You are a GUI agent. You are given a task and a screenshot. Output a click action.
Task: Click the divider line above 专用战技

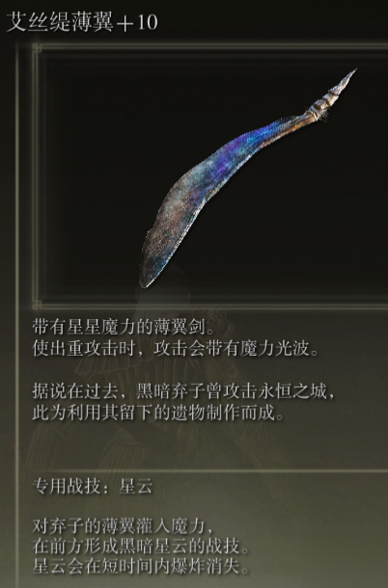coord(210,469)
